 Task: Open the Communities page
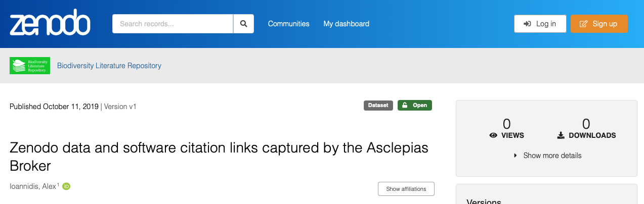coord(288,24)
